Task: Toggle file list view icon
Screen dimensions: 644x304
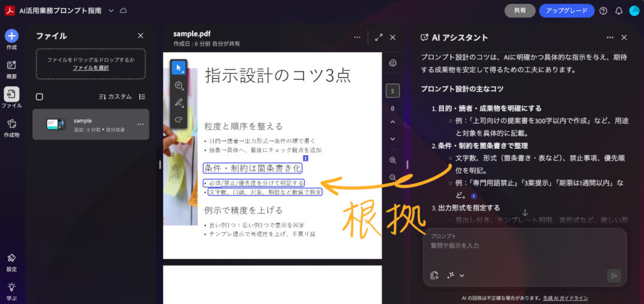Action: click(x=142, y=97)
